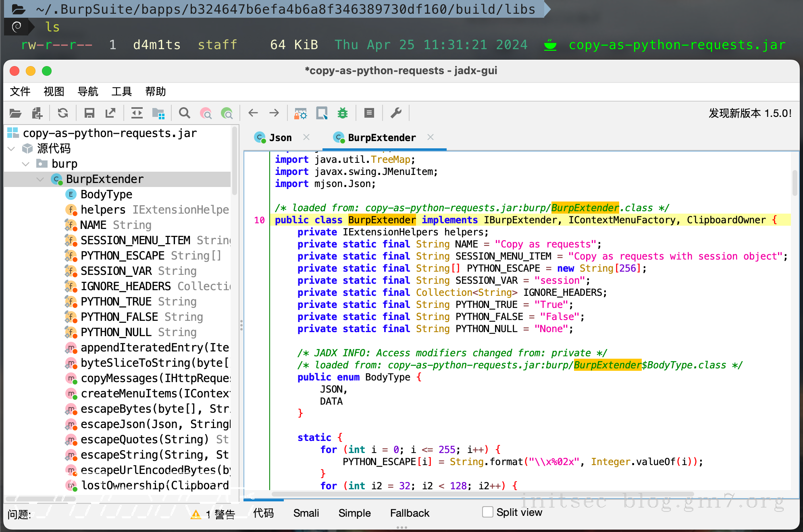Open the 文件 menu
This screenshot has height=532, width=803.
tap(20, 91)
